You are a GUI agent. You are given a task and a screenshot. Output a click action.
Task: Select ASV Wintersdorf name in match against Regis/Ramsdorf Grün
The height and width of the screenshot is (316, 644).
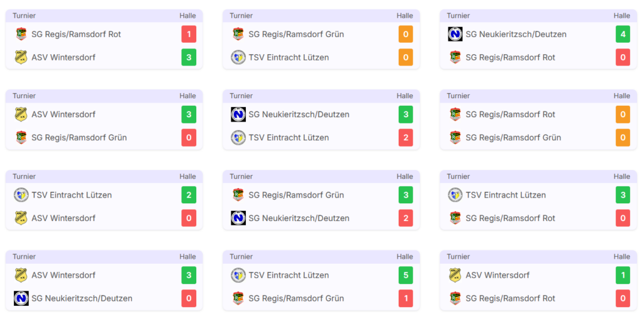coord(64,115)
